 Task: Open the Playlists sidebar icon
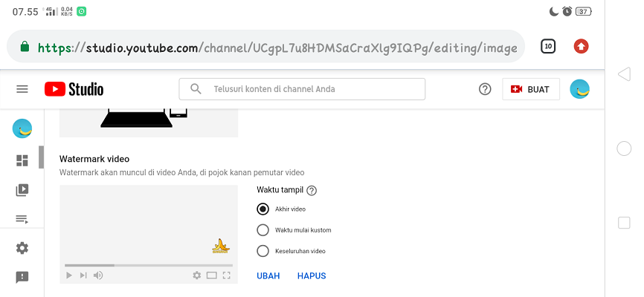[x=22, y=219]
